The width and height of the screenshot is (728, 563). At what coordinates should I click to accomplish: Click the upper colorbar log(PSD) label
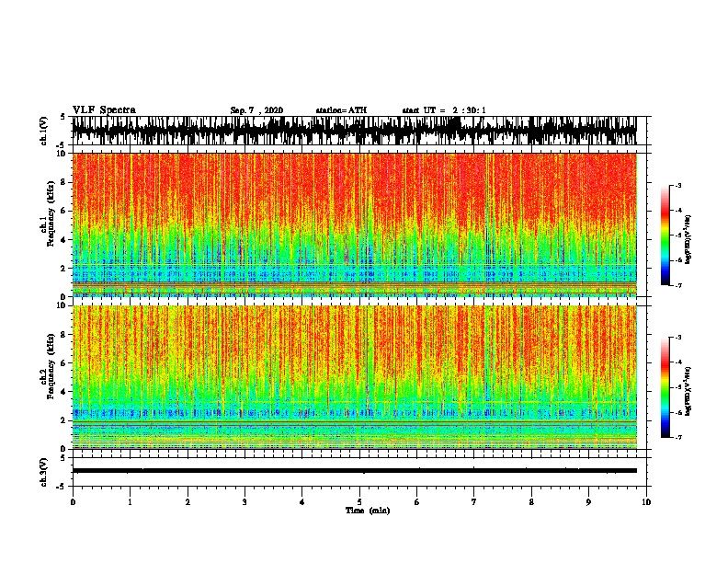688,240
